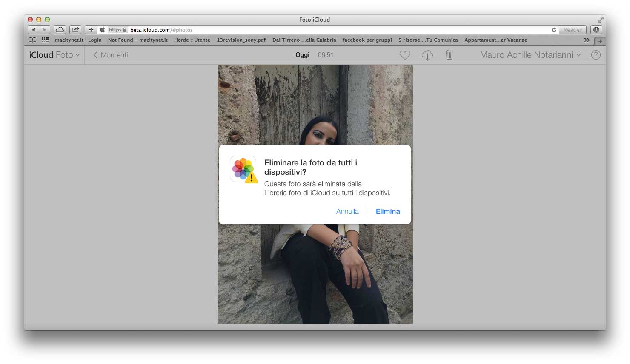Image resolution: width=630 pixels, height=364 pixels.
Task: Open iCloud Tabs cloud button in toolbar
Action: (60, 30)
